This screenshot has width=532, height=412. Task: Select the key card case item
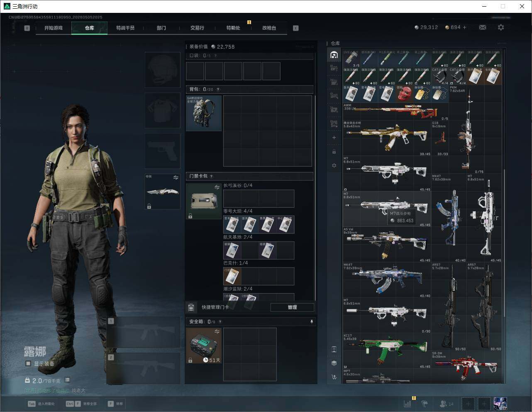pyautogui.click(x=204, y=201)
